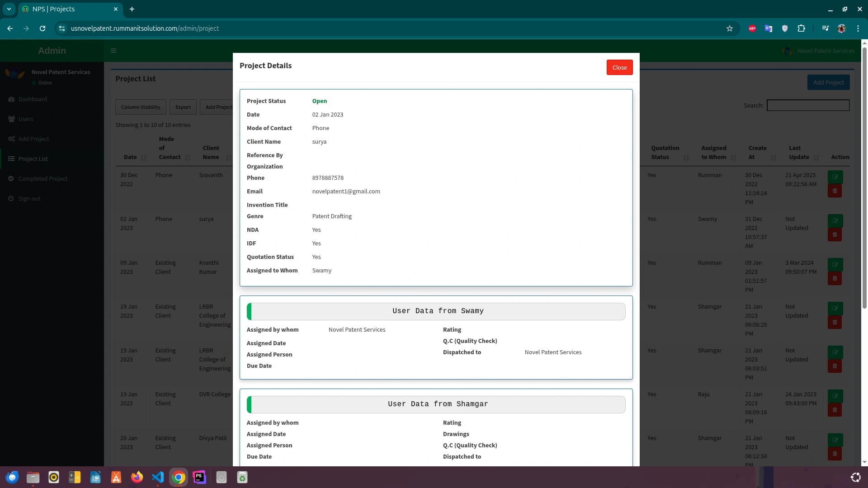Sort by Mode of Contact column
Viewport: 868px width, 488px height.
click(172, 148)
